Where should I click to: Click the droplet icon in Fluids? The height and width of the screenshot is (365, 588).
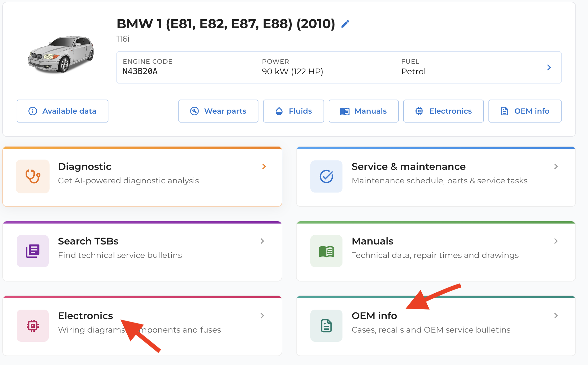[279, 111]
